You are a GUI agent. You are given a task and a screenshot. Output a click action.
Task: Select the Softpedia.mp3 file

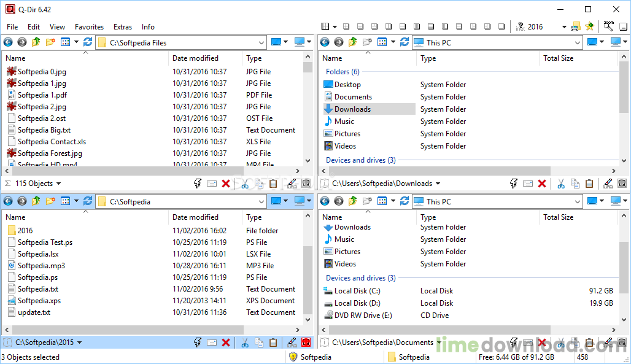41,266
